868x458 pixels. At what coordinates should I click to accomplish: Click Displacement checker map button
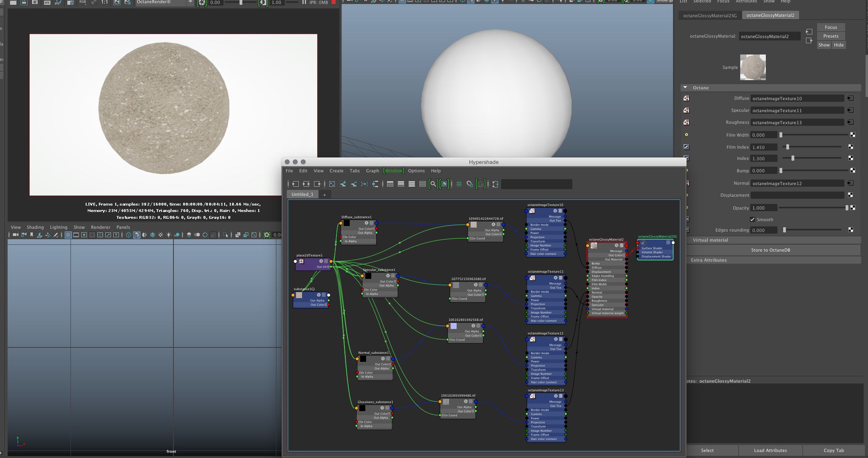pos(850,195)
